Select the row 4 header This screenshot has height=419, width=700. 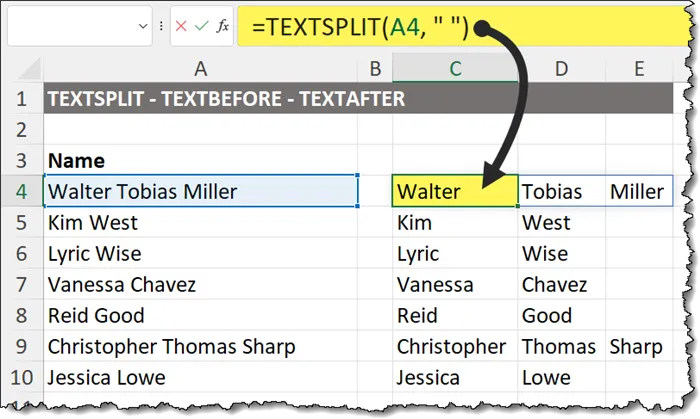[20, 191]
